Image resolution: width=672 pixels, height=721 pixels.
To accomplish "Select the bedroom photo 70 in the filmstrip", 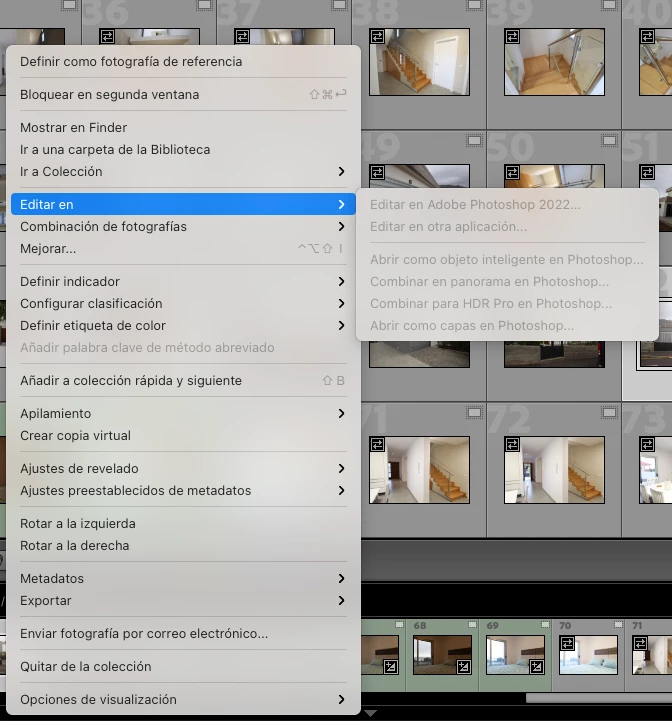I will click(588, 655).
